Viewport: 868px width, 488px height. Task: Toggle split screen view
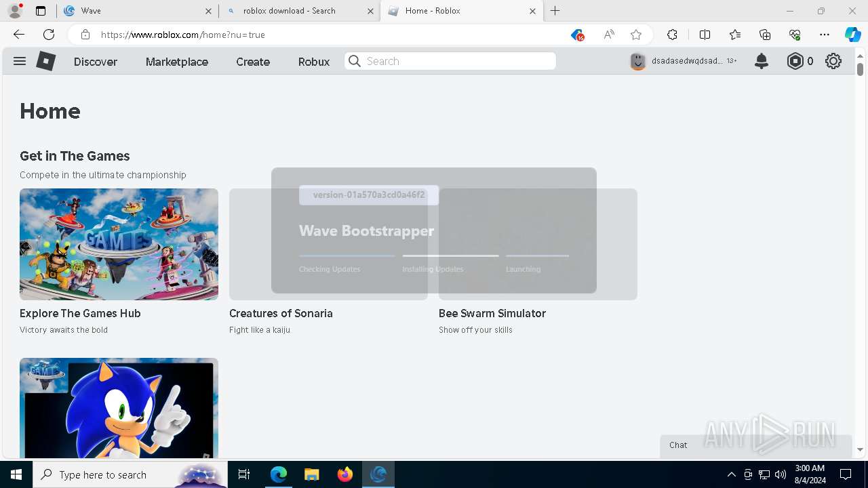pos(705,35)
